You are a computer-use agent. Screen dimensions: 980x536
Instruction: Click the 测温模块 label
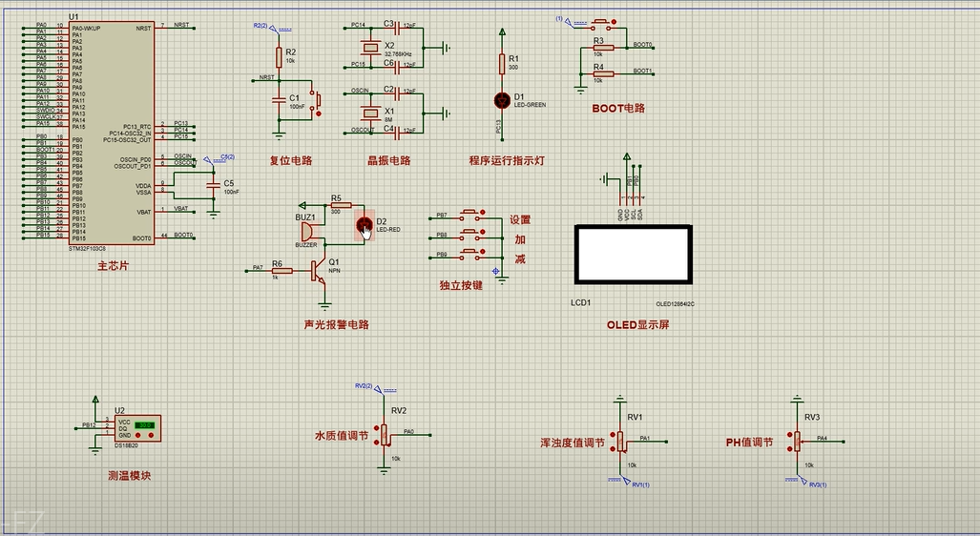130,475
